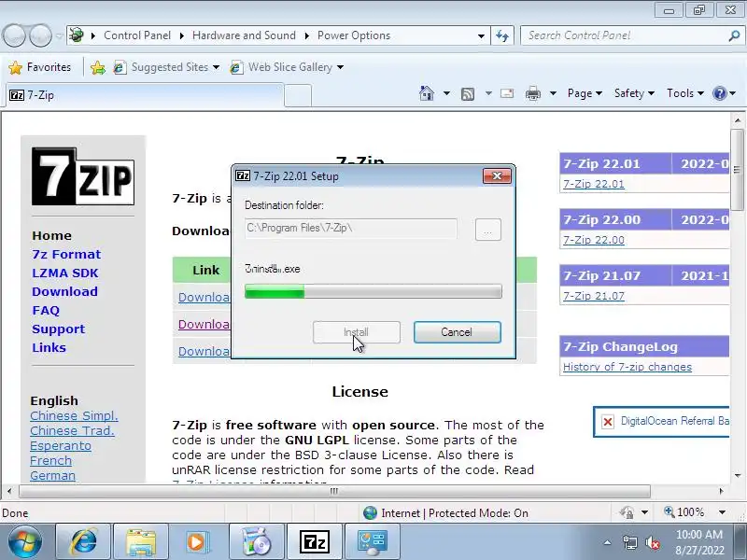
Task: Click Control Panel breadcrumb segment
Action: 137,35
